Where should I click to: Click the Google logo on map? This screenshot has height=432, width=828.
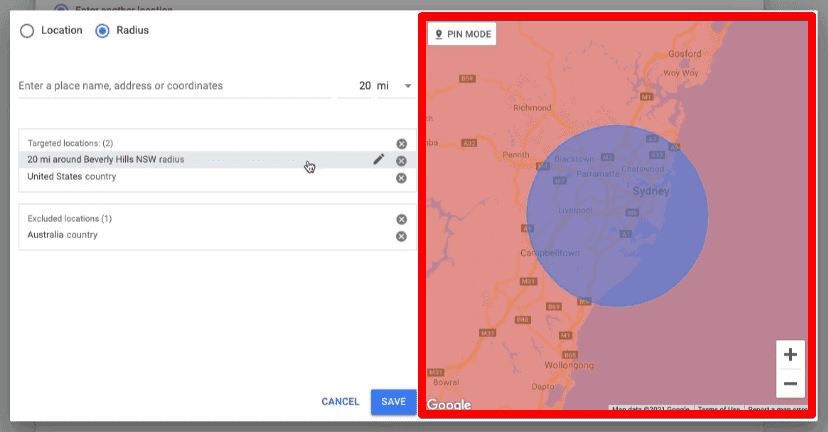click(x=449, y=404)
